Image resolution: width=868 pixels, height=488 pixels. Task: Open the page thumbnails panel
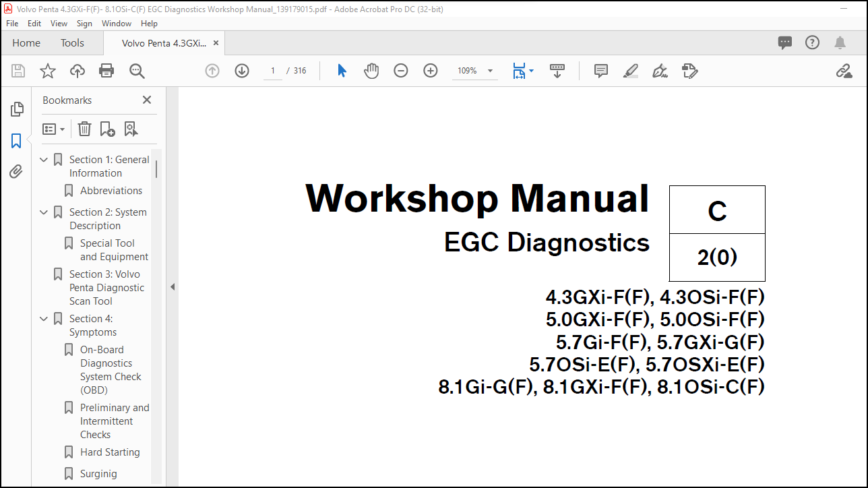17,109
